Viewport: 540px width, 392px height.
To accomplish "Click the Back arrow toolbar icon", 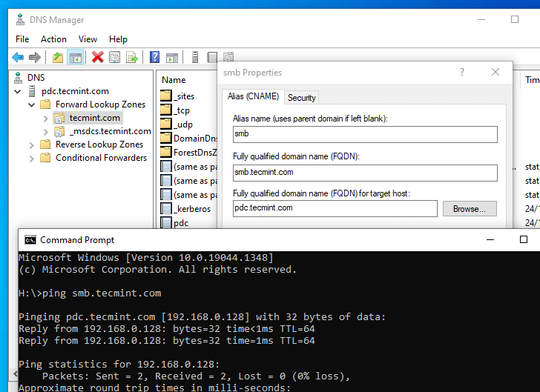I will [x=18, y=57].
